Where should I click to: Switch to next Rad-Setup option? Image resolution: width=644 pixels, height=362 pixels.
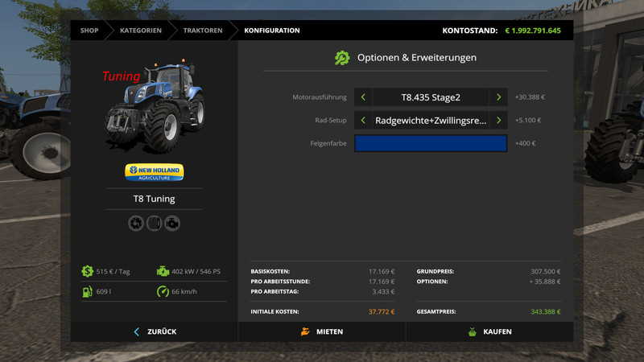coord(498,121)
